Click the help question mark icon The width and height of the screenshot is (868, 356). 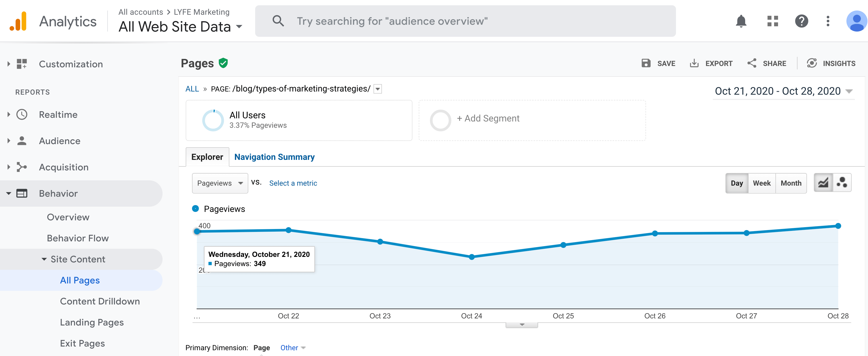click(x=801, y=21)
